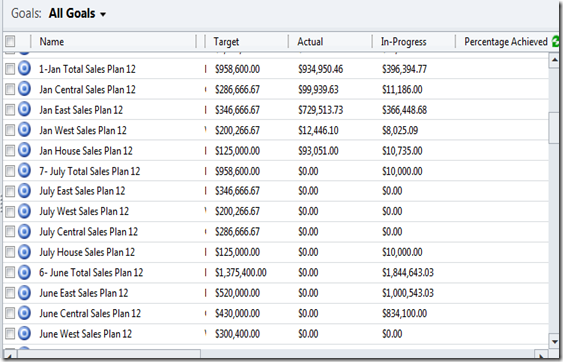Image resolution: width=563 pixels, height=362 pixels.
Task: Click goal icon of June West Sales Plan 12
Action: 24,334
